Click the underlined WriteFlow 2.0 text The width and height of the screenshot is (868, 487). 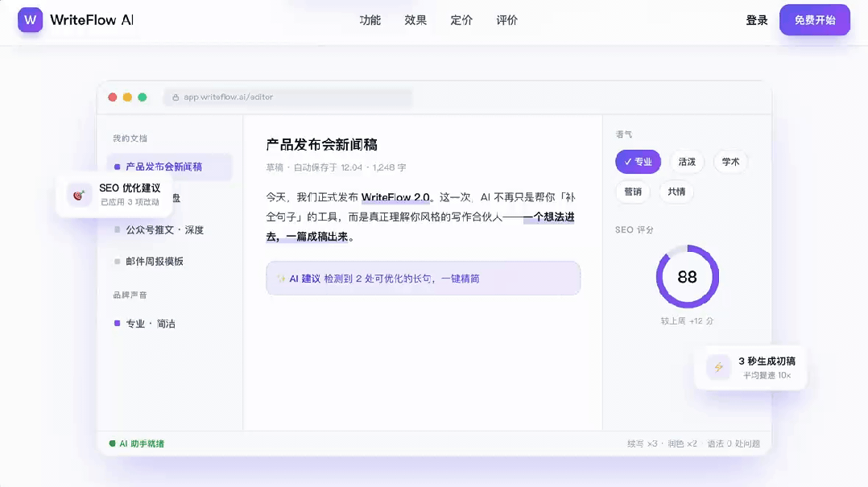(x=395, y=197)
